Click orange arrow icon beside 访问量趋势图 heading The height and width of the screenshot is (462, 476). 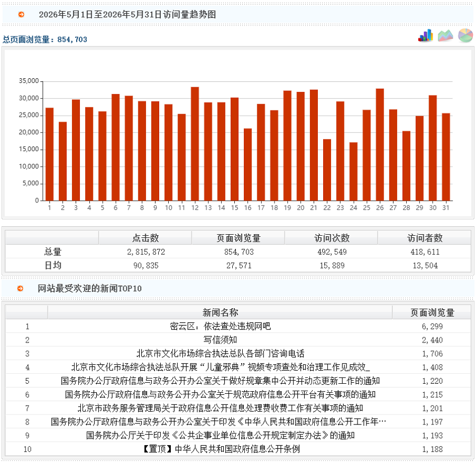(x=21, y=14)
